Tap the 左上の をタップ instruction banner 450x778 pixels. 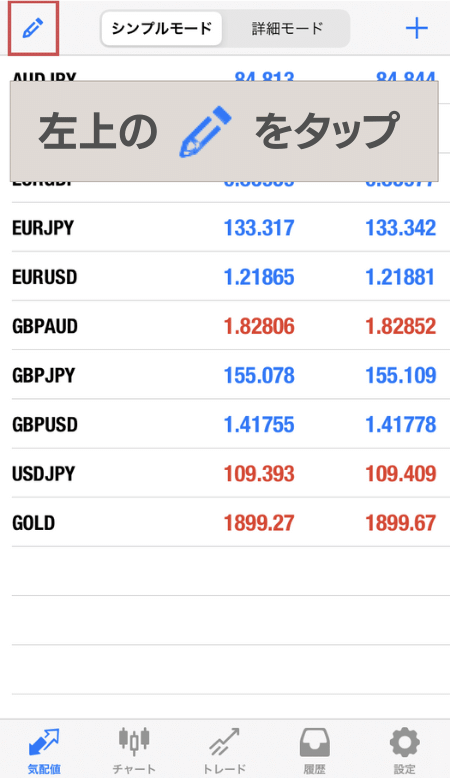[224, 131]
